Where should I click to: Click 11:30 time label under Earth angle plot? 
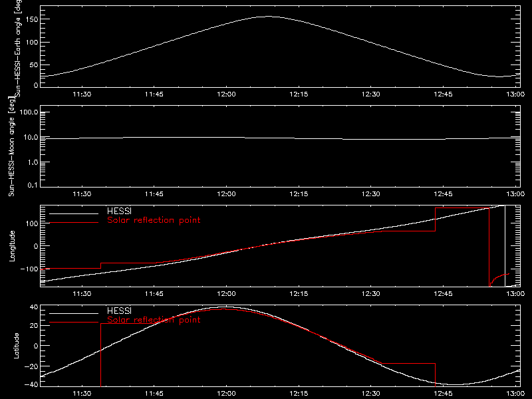82,94
